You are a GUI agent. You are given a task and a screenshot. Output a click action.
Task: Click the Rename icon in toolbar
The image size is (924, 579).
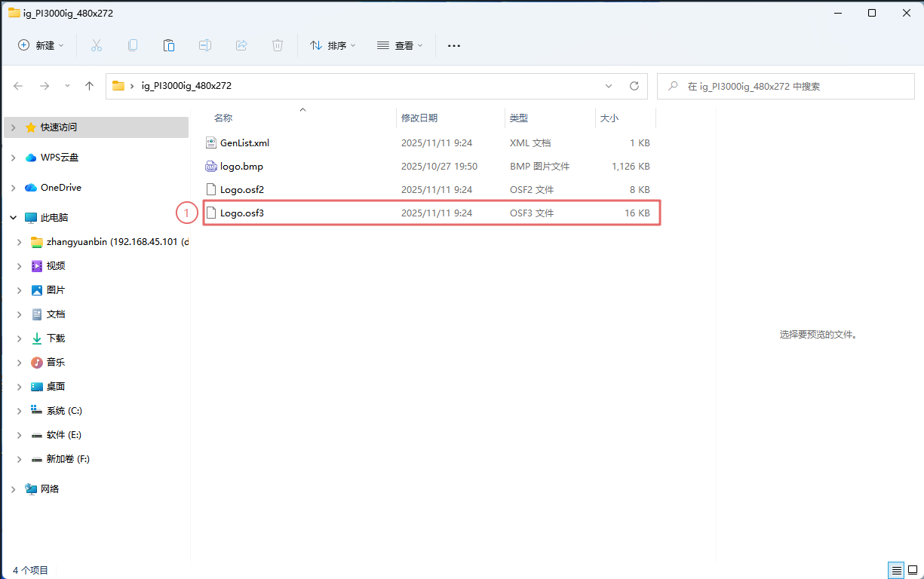coord(205,45)
